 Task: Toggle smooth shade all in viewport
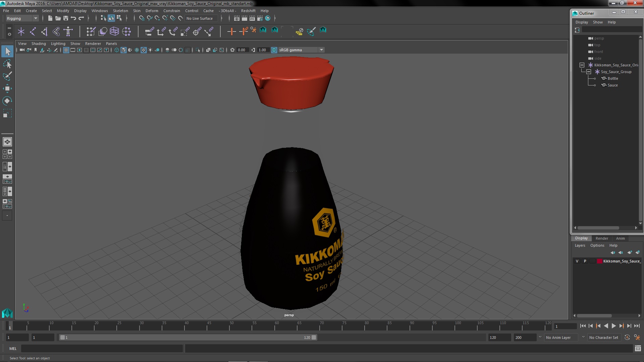tap(123, 50)
